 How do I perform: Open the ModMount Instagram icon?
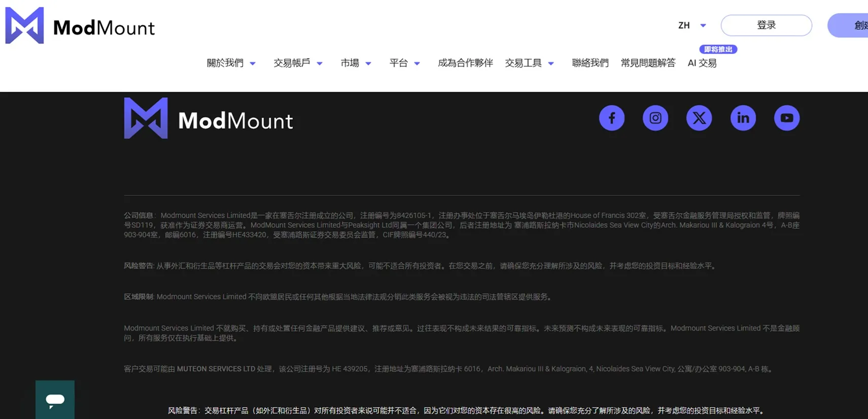(655, 118)
